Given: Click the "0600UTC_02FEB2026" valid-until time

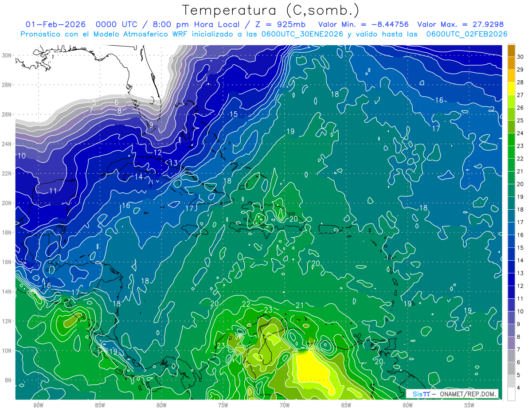Looking at the screenshot, I should point(467,34).
